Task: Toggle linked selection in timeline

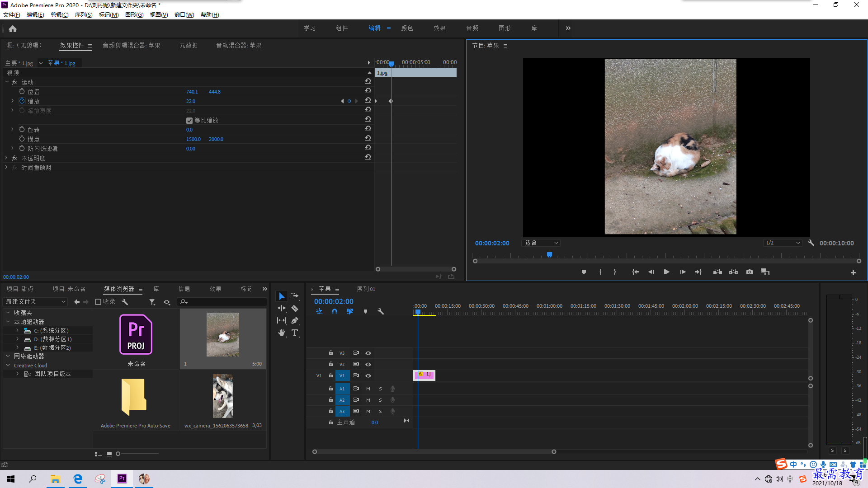Action: point(349,311)
